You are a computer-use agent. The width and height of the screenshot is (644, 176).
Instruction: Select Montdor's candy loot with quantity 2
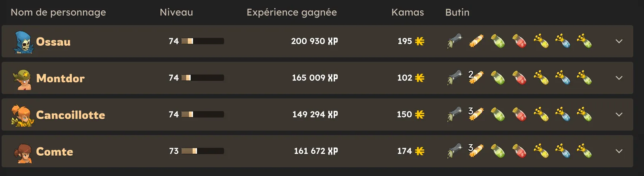(476, 78)
